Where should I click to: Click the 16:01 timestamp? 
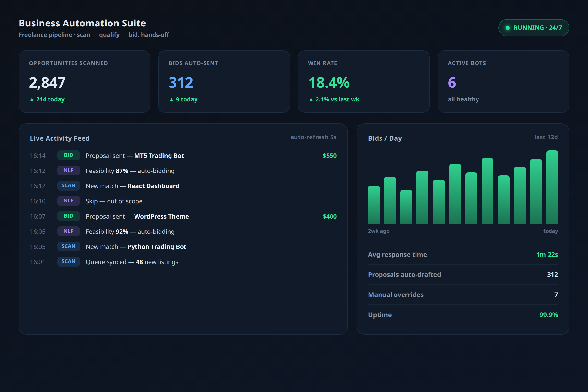tap(37, 262)
